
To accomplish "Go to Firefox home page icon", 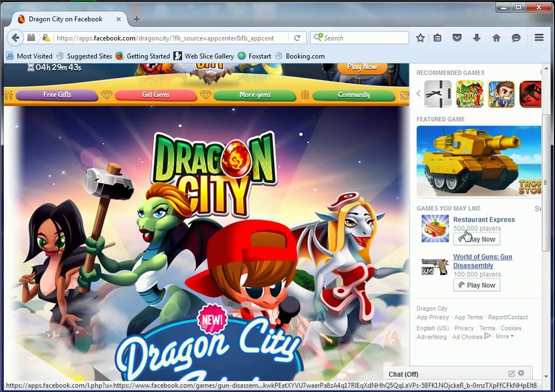I will click(496, 38).
